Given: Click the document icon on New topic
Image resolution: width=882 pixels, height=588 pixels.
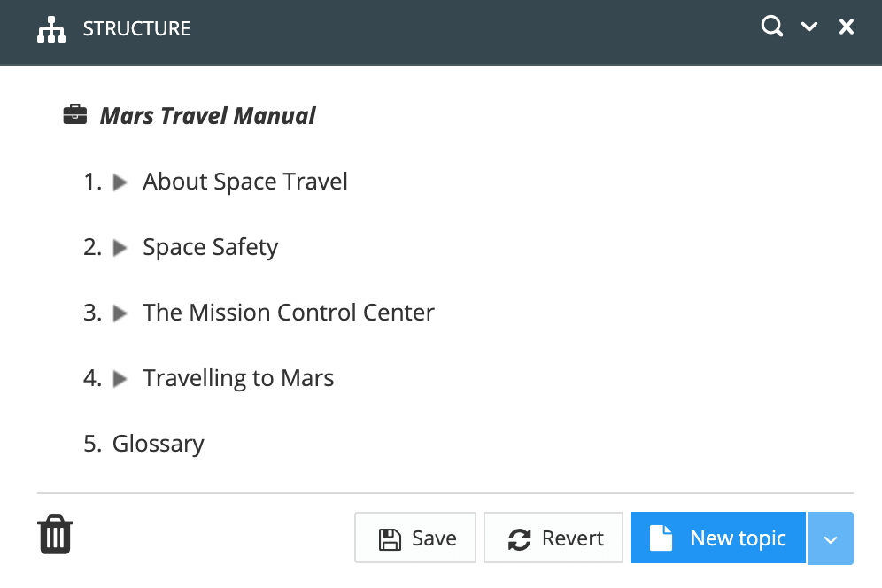Looking at the screenshot, I should 661,538.
